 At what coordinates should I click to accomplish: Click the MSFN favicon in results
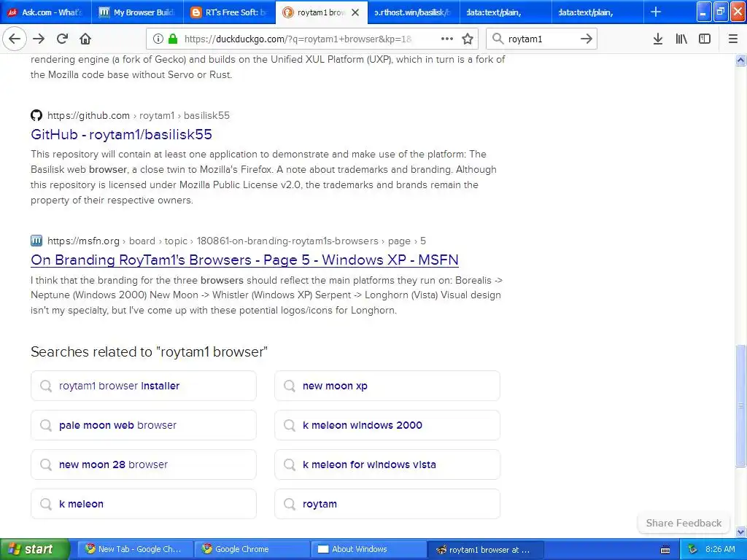point(36,241)
